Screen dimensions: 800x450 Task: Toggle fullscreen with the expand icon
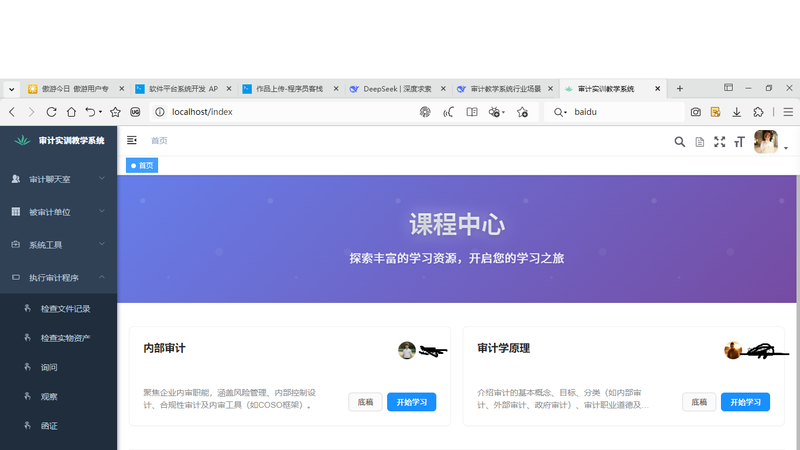coord(719,142)
